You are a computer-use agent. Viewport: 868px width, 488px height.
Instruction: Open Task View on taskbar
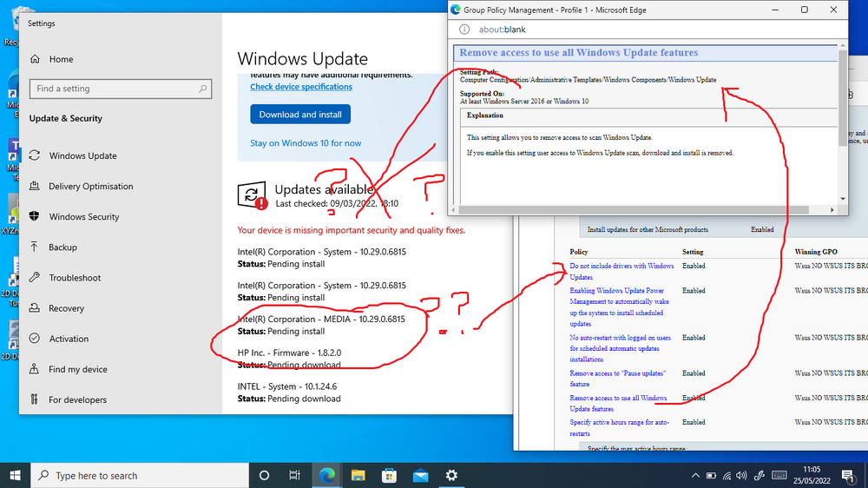coord(294,475)
